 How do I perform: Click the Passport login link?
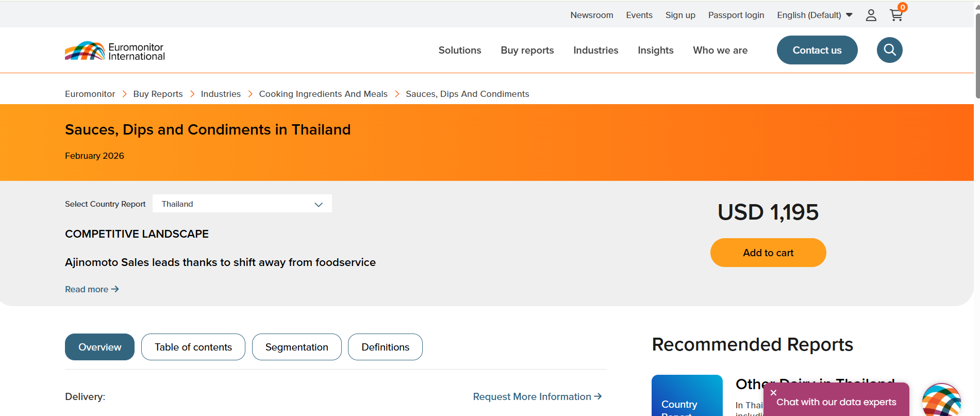pos(736,15)
